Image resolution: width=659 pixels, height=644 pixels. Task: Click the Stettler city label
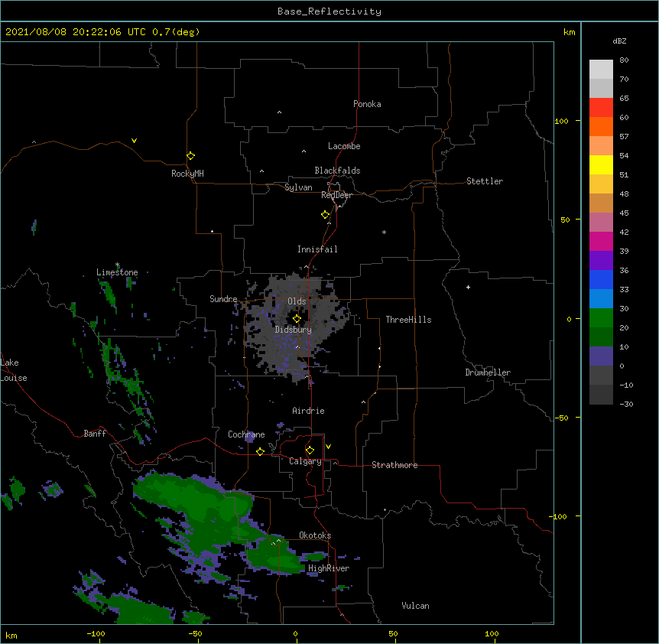click(484, 181)
